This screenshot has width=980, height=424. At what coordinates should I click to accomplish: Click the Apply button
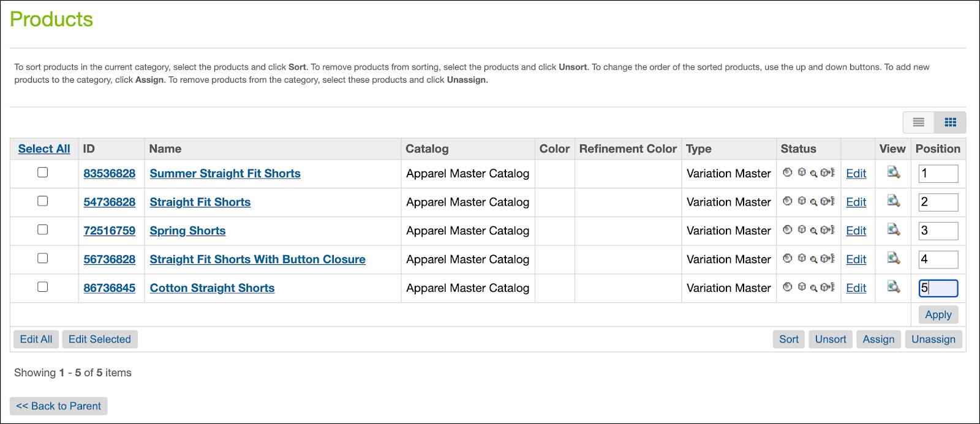[x=938, y=314]
